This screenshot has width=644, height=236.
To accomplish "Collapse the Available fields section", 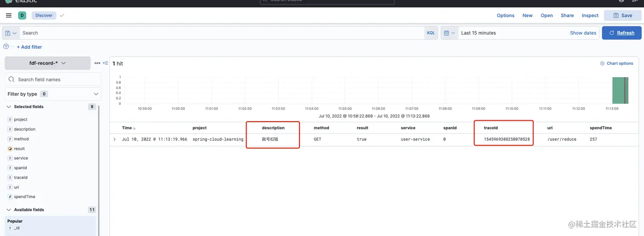I will coord(9,210).
